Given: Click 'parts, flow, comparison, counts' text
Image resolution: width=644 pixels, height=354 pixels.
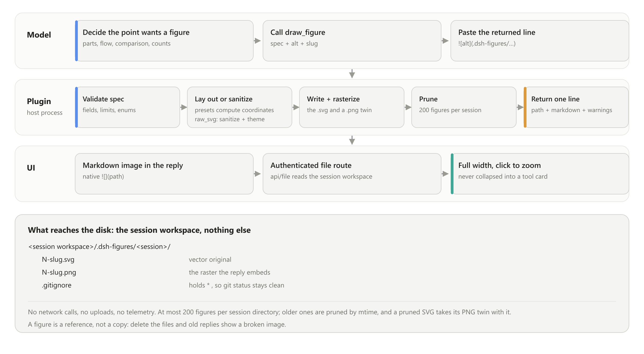Looking at the screenshot, I should tap(127, 43).
